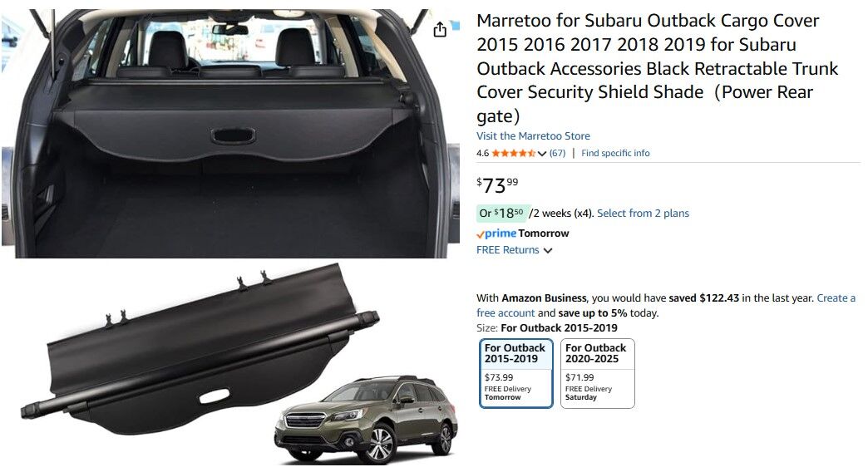This screenshot has width=868, height=472.
Task: Open the rating breakdown chevron
Action: click(x=542, y=154)
